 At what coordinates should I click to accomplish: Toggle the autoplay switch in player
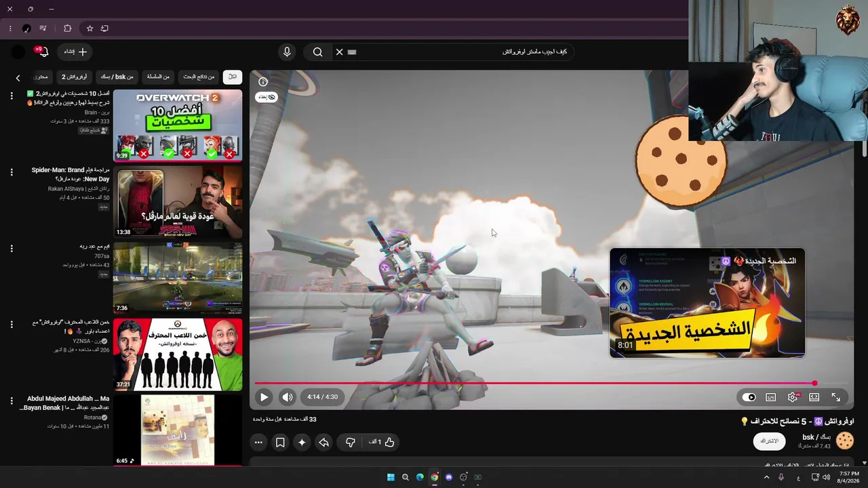click(749, 397)
